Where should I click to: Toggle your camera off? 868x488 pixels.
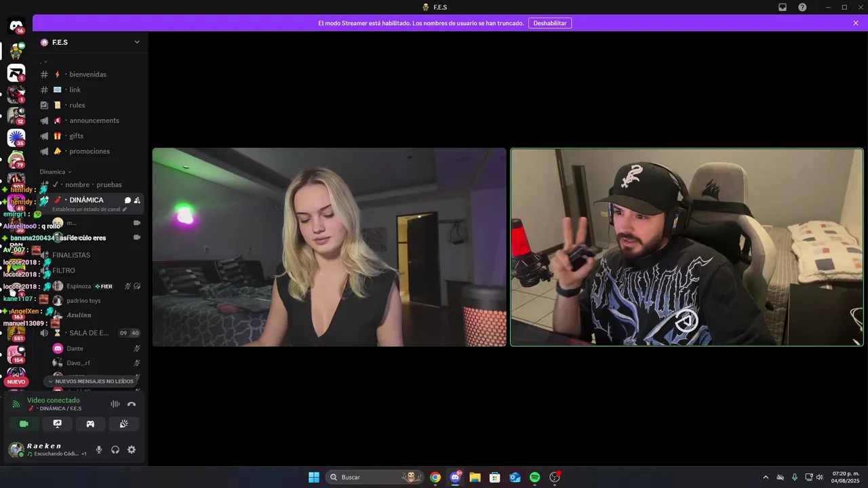(24, 424)
